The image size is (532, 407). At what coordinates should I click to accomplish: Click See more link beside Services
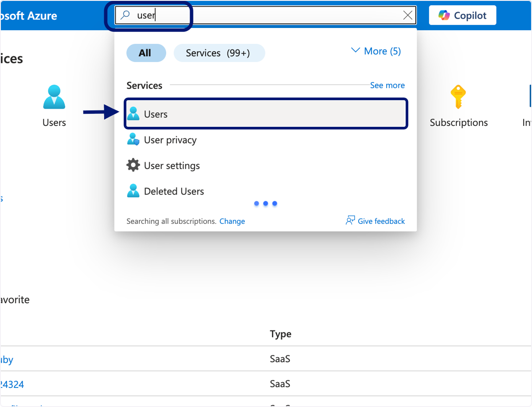coord(387,85)
